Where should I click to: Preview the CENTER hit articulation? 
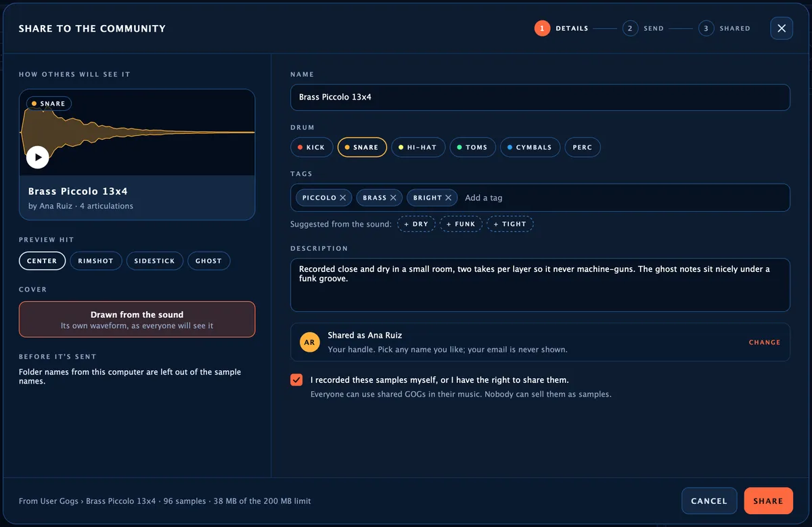point(42,261)
